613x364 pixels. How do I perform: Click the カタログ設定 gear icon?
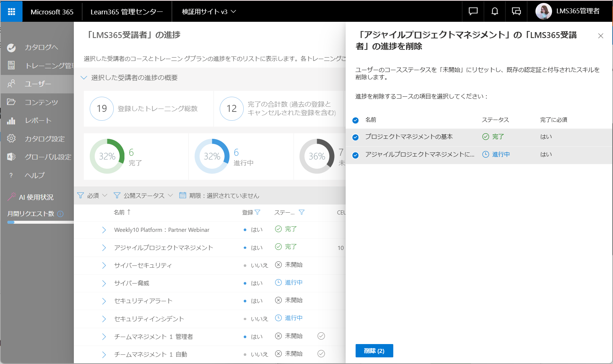(x=11, y=138)
